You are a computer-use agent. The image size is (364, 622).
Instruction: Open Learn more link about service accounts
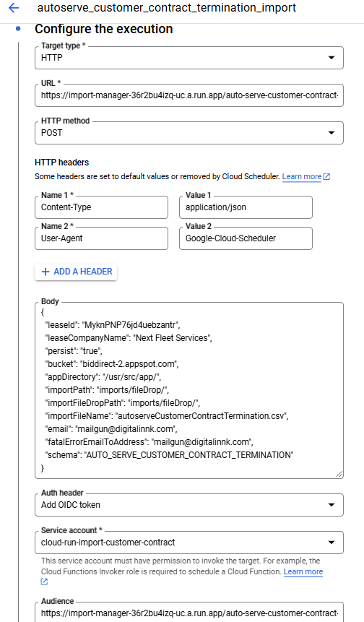[303, 571]
